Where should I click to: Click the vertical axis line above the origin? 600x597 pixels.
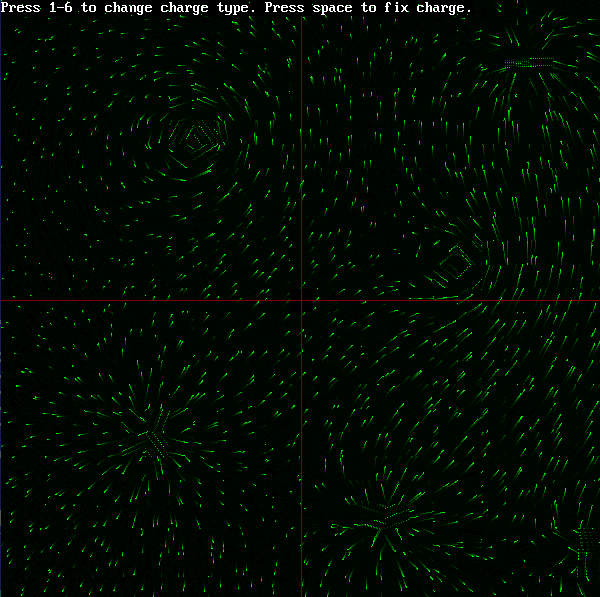click(301, 150)
